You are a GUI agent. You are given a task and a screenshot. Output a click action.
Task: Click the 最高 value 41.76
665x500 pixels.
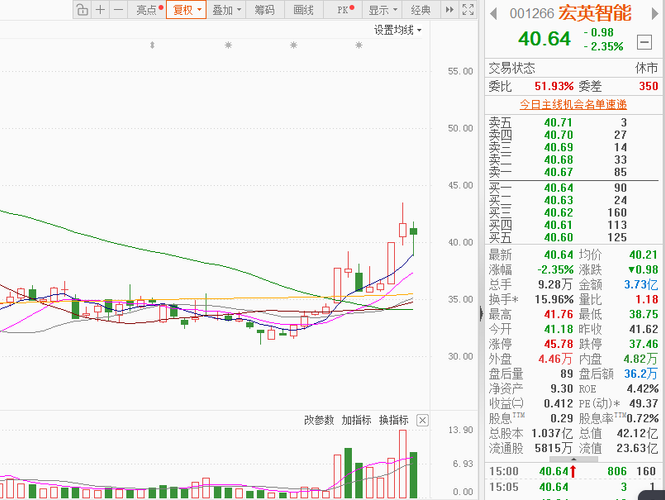point(558,314)
